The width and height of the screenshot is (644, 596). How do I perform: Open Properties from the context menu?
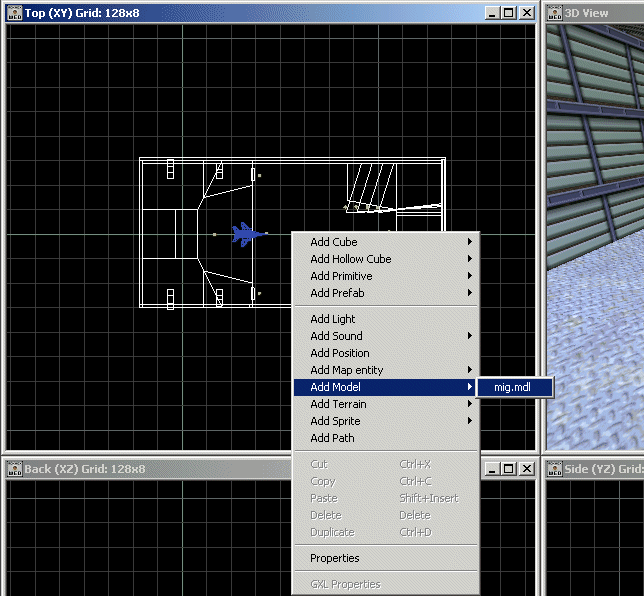335,558
